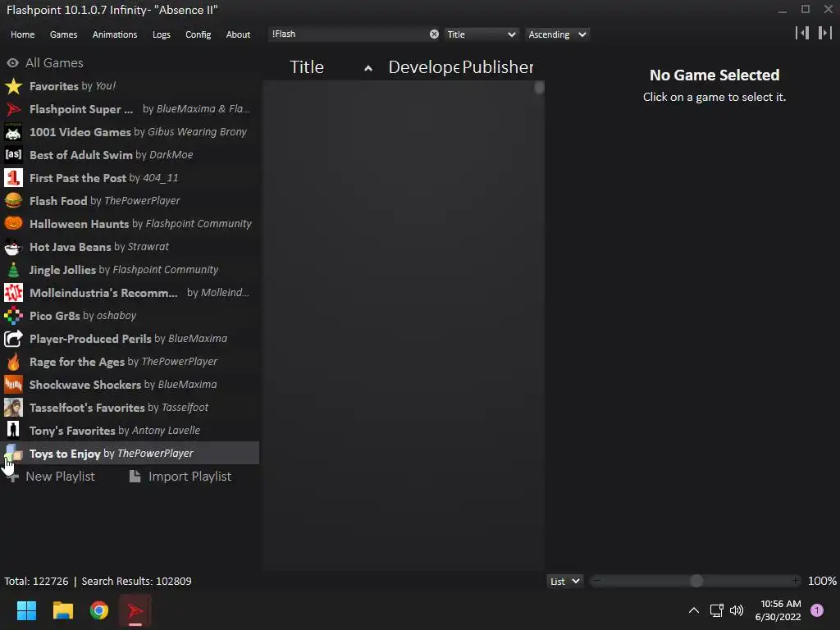Open the Title sort-by dropdown
This screenshot has width=840, height=630.
[x=481, y=34]
